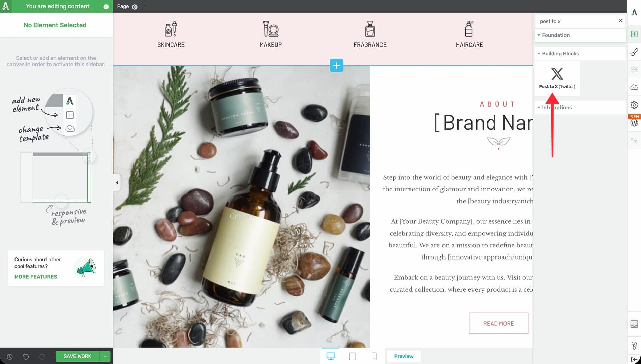This screenshot has width=641, height=364.
Task: Open the Add Element plus icon in right sidebar
Action: point(634,34)
